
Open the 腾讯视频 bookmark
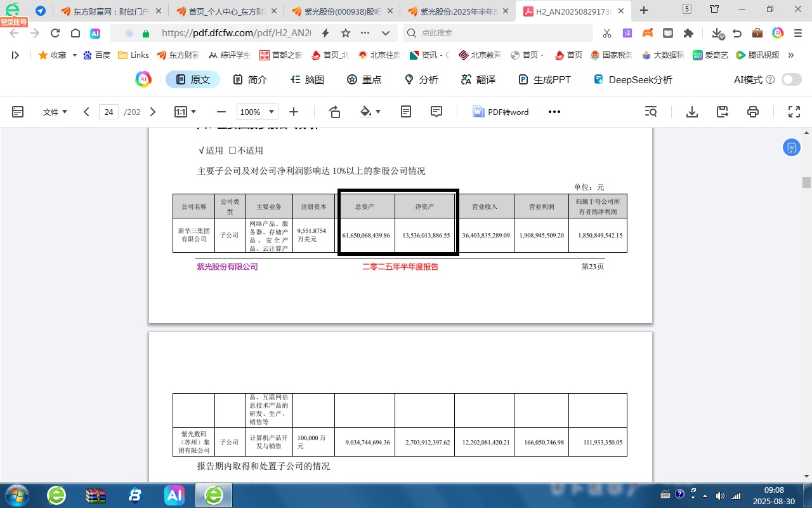click(757, 55)
